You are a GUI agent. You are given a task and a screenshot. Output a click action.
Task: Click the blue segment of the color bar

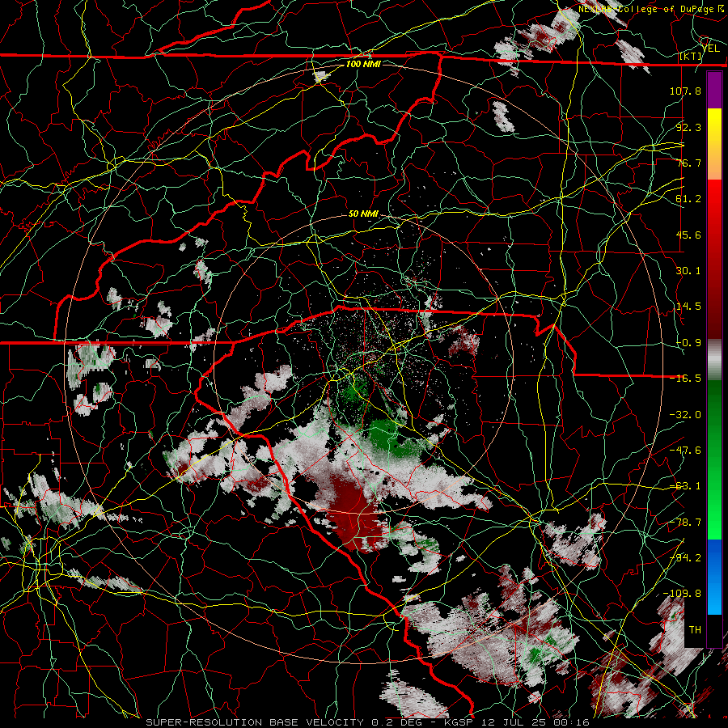point(714,576)
